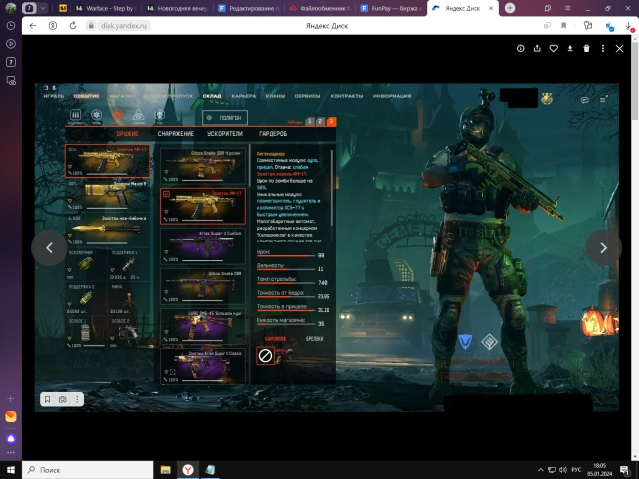The height and width of the screenshot is (479, 639).
Task: Click the heart favorite icon
Action: click(553, 48)
